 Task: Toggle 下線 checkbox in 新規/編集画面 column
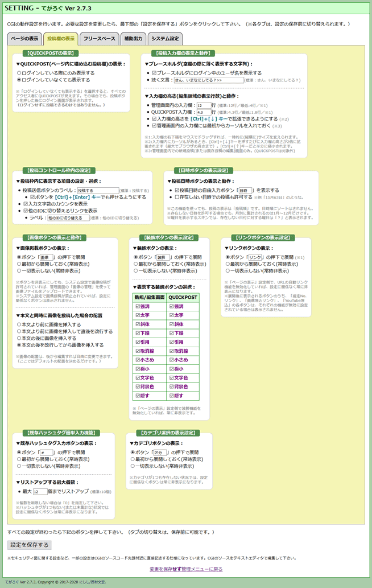138,333
